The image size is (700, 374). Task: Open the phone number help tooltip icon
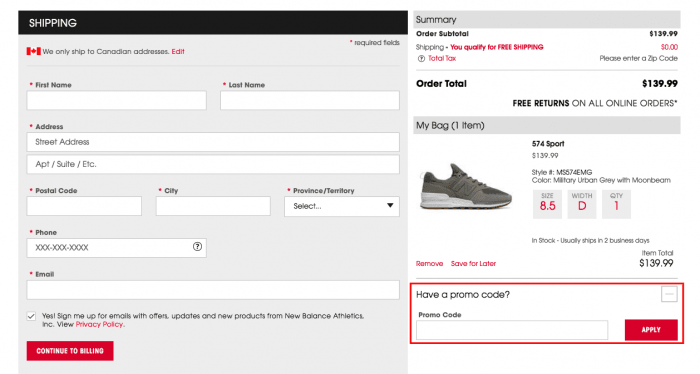[197, 247]
